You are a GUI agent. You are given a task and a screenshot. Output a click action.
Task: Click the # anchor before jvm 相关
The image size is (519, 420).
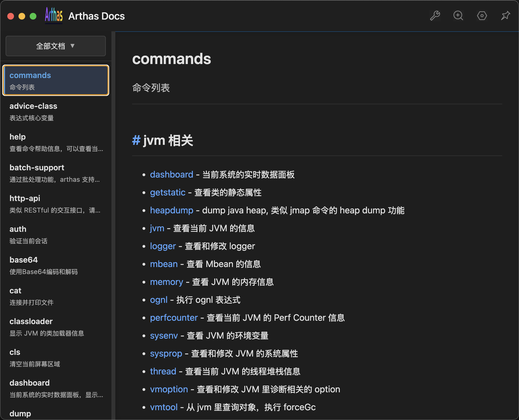pyautogui.click(x=136, y=140)
